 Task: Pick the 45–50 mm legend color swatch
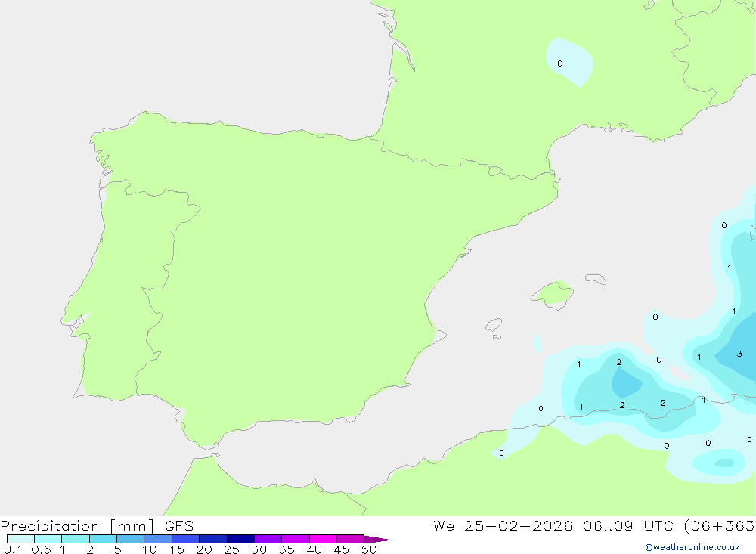click(350, 539)
